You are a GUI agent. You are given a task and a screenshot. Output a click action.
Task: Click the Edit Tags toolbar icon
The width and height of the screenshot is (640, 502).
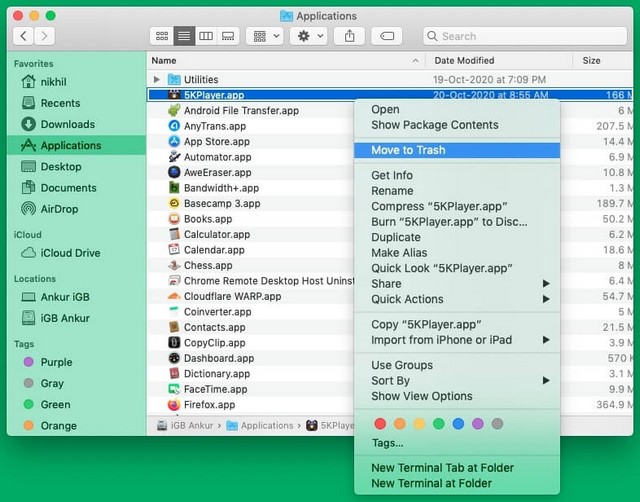(x=386, y=36)
